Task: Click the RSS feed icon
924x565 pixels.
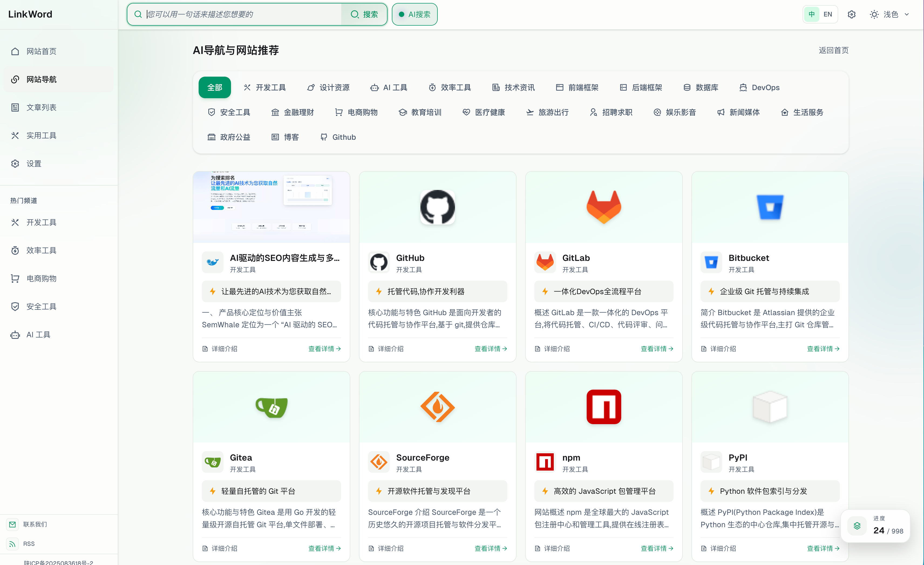Action: coord(12,544)
